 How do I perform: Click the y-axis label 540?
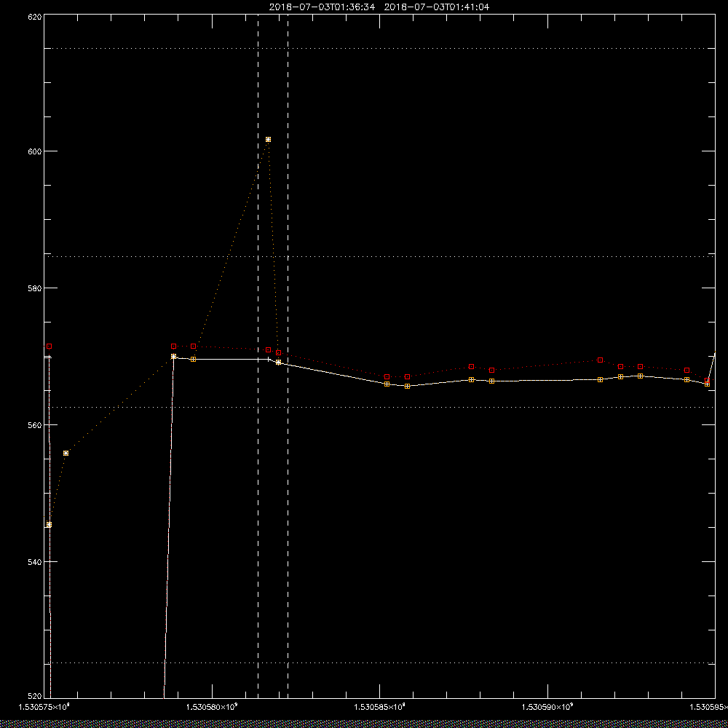[35, 562]
